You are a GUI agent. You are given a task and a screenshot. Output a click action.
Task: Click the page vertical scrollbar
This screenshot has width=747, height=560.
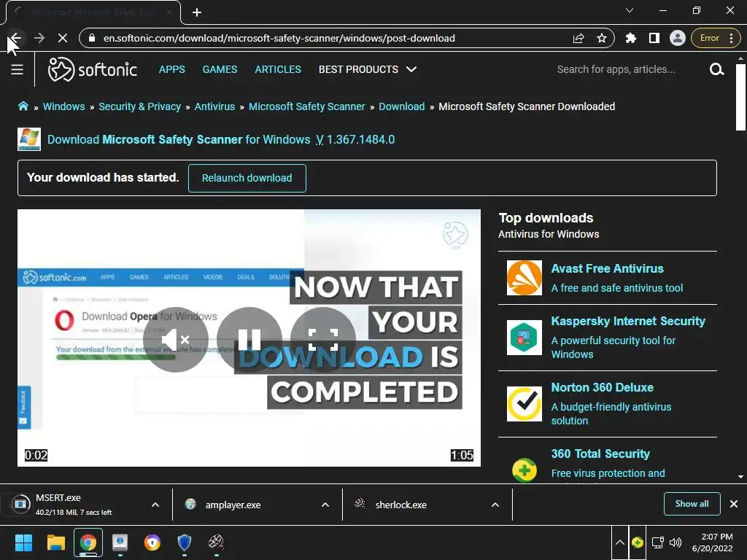pos(740,97)
